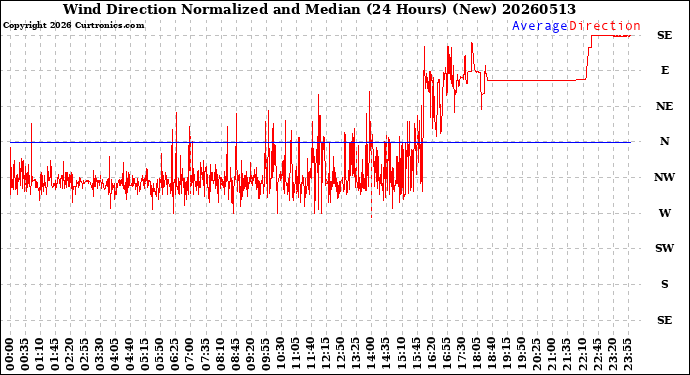The width and height of the screenshot is (690, 375).
Task: Click the 13:25 time axis label
Action: coord(356,354)
